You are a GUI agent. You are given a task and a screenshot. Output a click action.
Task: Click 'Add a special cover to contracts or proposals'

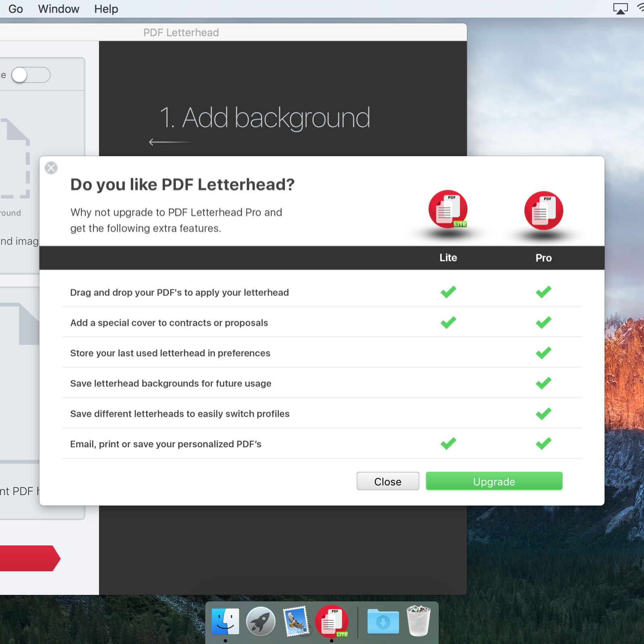[169, 323]
